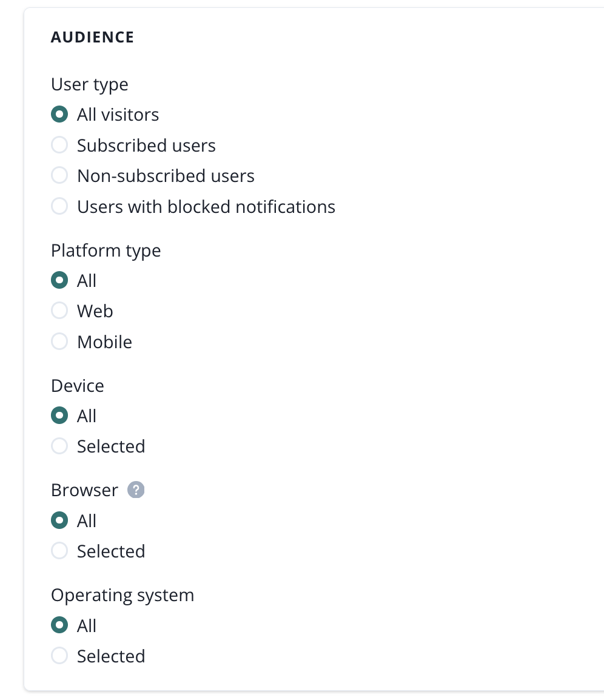Set Platform type to All

click(59, 281)
